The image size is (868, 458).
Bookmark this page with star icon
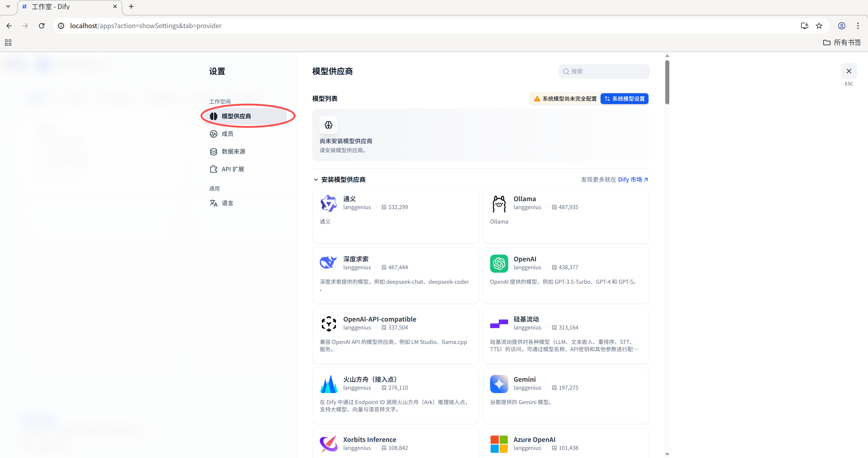click(x=819, y=26)
